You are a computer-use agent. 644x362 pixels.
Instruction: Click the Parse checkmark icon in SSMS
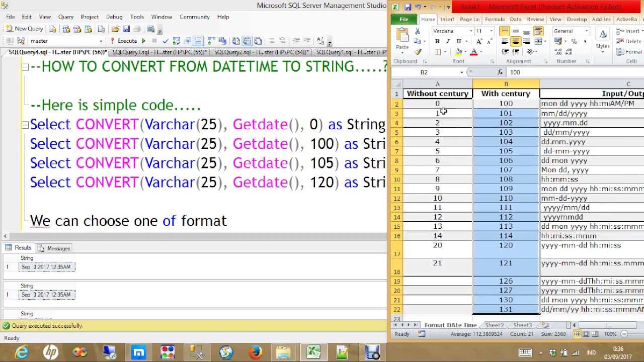(x=166, y=41)
